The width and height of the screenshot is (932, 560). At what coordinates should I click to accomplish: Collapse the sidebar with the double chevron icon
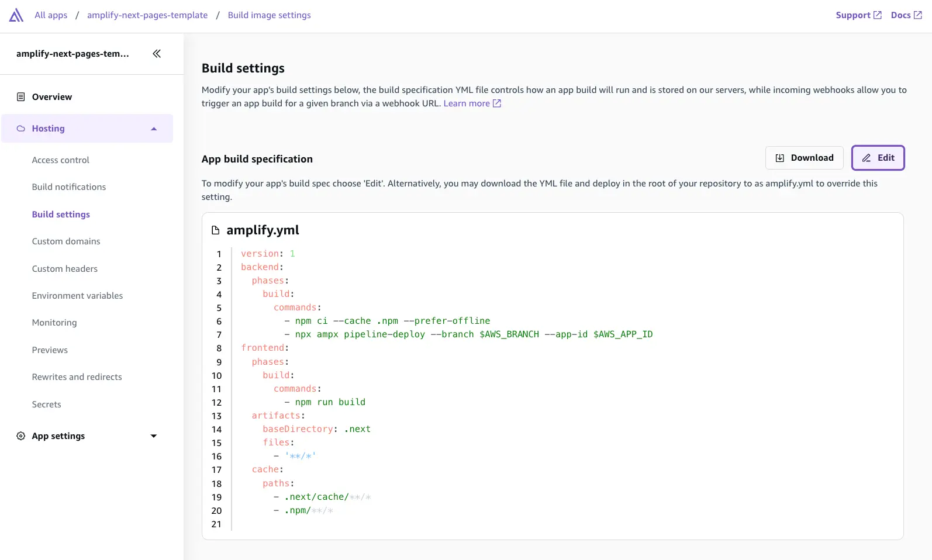click(x=157, y=54)
